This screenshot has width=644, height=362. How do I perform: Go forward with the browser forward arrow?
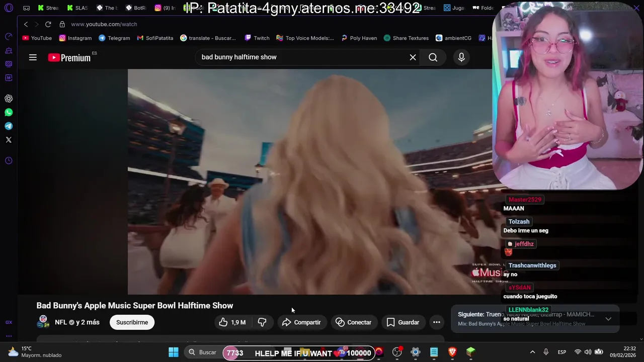(x=36, y=24)
